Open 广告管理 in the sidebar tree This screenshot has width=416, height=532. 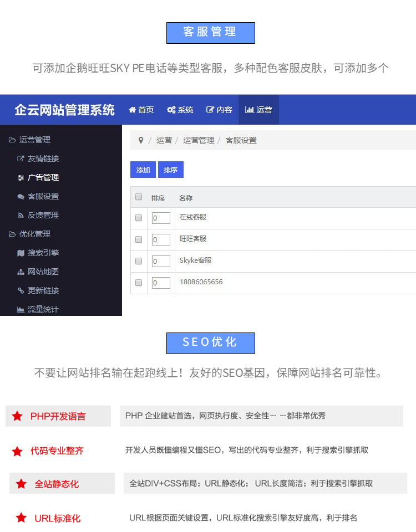pos(43,177)
